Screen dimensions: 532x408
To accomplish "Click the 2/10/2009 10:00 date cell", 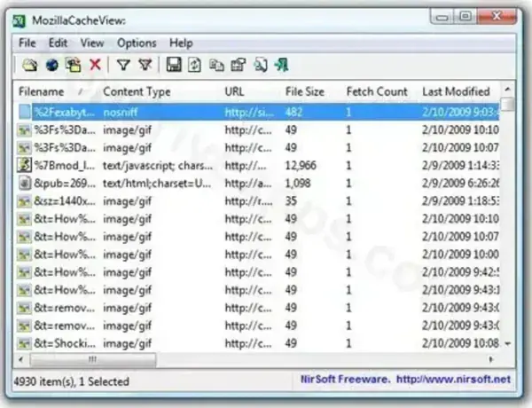I will pyautogui.click(x=460, y=255).
